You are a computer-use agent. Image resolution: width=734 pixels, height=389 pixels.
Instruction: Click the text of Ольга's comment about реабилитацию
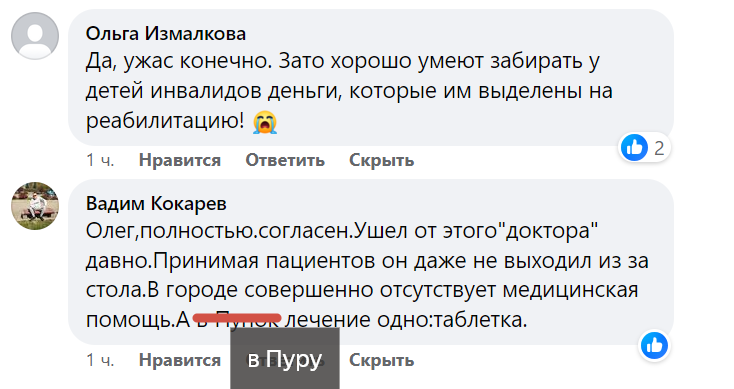[x=349, y=91]
